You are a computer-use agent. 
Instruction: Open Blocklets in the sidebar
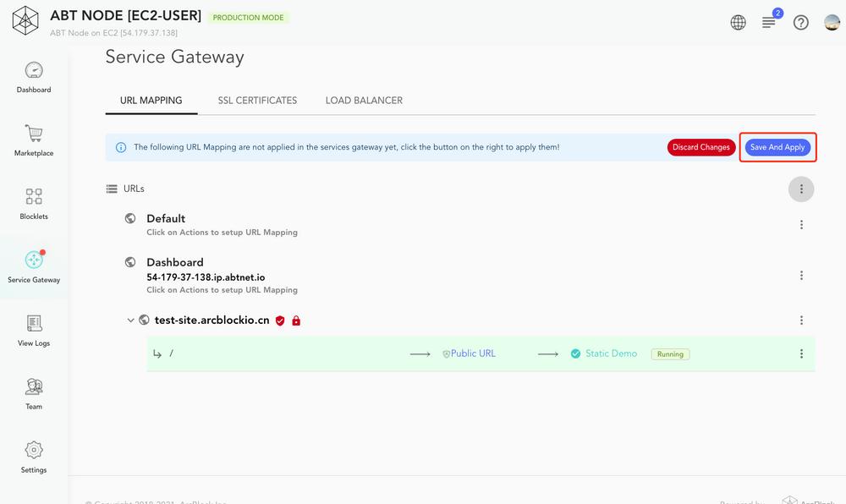tap(34, 204)
